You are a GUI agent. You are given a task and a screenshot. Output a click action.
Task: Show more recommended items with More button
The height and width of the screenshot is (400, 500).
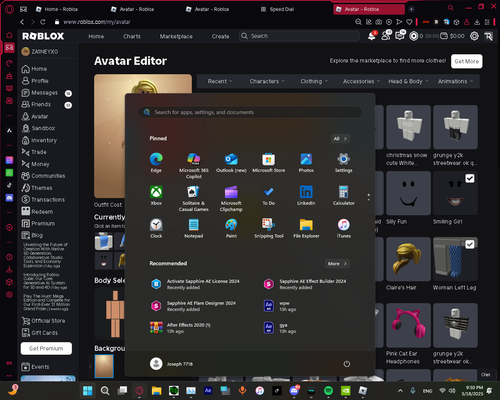[337, 264]
